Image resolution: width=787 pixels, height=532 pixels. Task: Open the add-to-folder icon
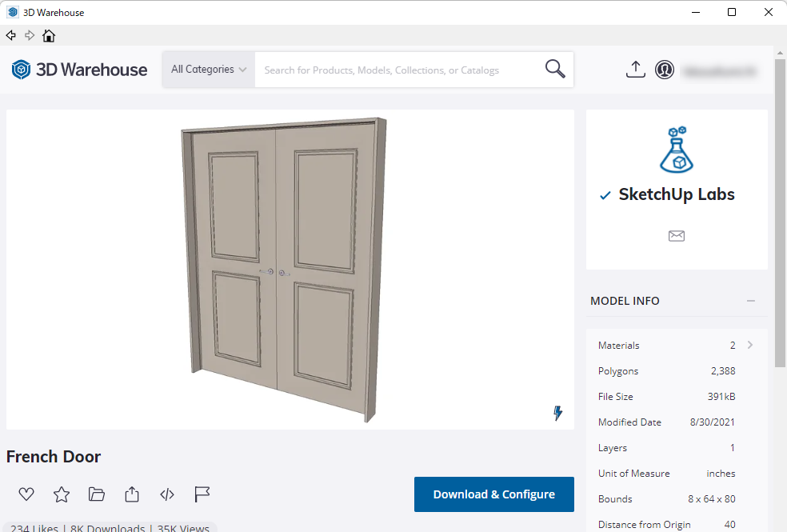point(97,494)
